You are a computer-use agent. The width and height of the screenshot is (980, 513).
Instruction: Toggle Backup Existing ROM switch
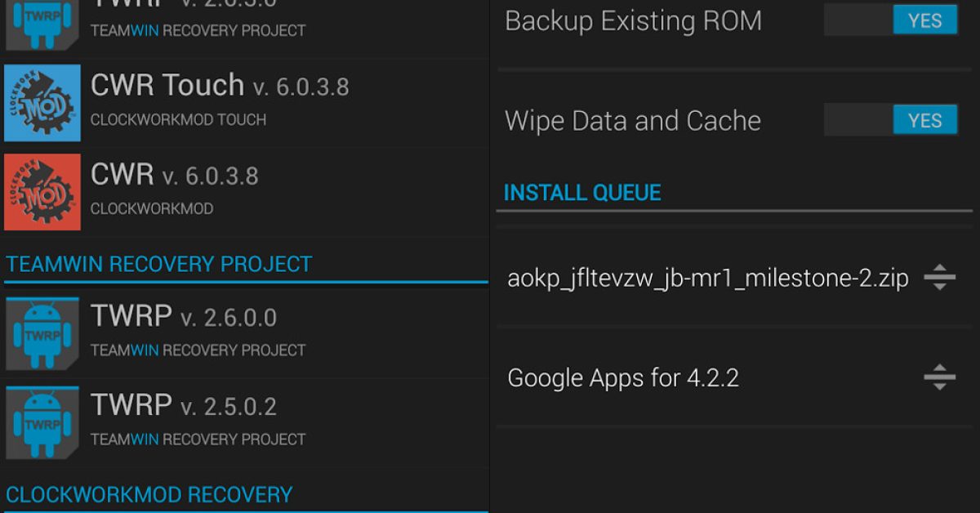[891, 20]
